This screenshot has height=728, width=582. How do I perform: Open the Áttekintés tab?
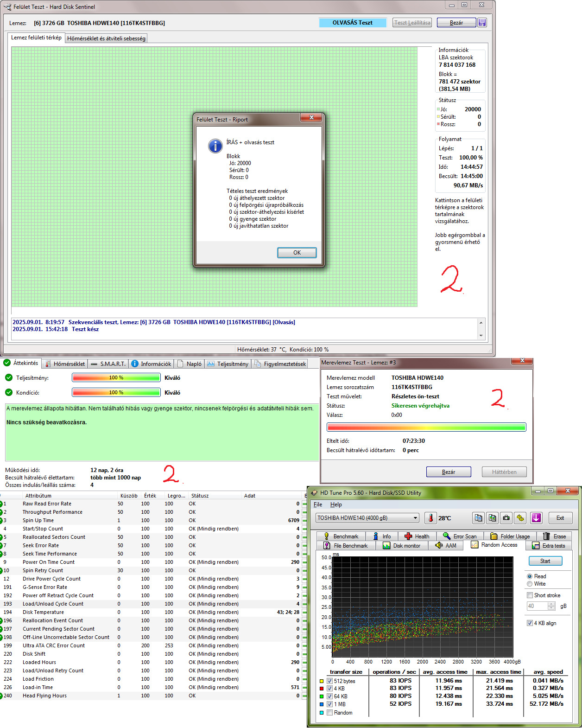[21, 363]
